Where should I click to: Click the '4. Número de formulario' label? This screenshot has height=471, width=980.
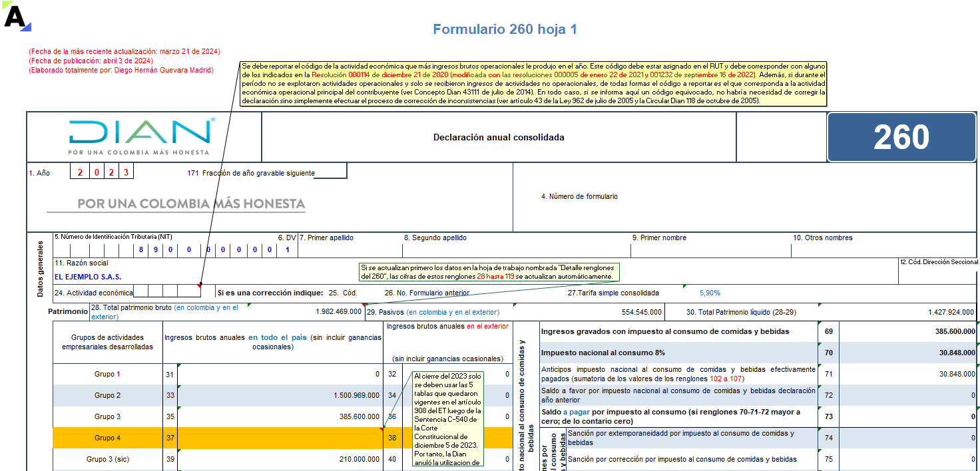(579, 196)
